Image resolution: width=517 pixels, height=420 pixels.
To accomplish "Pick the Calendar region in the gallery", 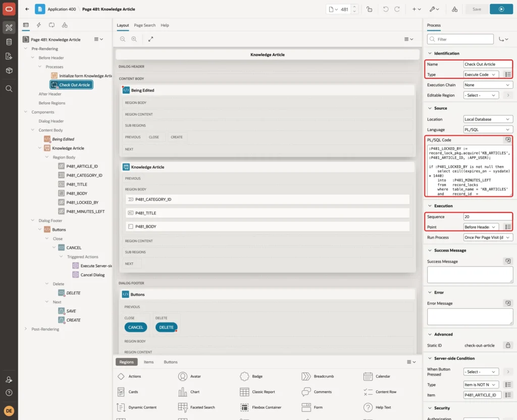I will (x=377, y=377).
